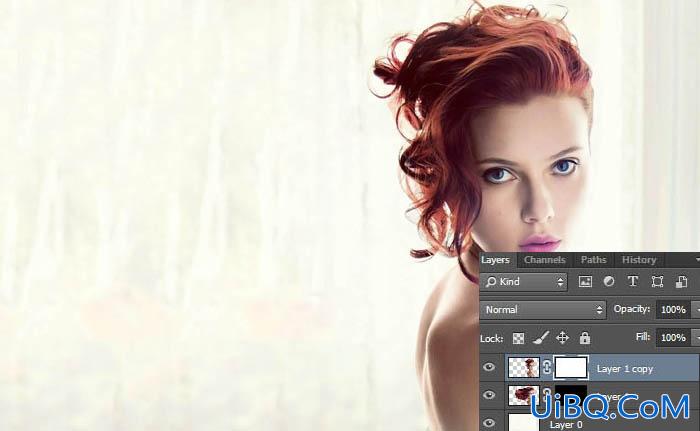Select the red hair layer thumbnail
This screenshot has width=700, height=431.
[x=524, y=395]
